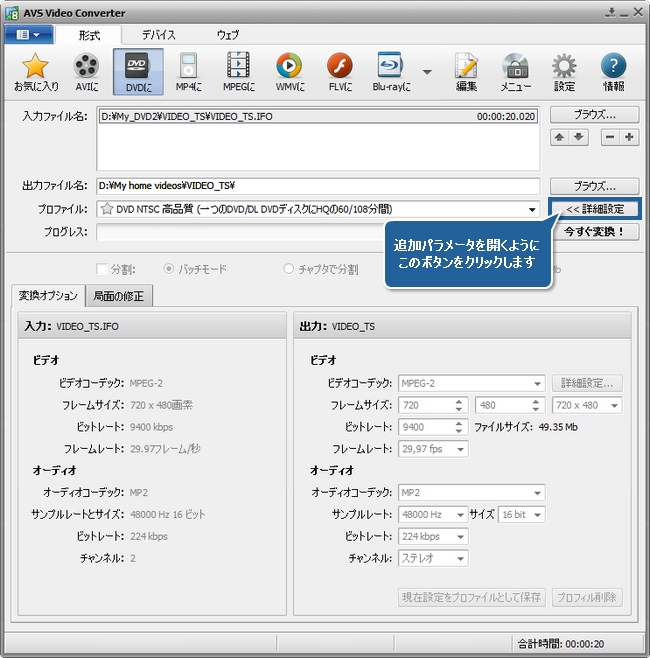
Task: Move input file down with arrow button
Action: click(579, 137)
